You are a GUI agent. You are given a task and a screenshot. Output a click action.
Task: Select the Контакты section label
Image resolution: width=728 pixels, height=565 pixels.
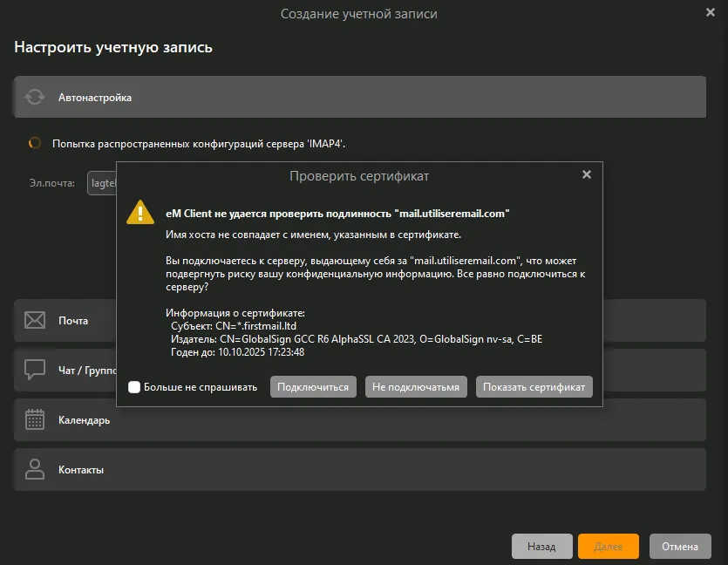pyautogui.click(x=81, y=470)
